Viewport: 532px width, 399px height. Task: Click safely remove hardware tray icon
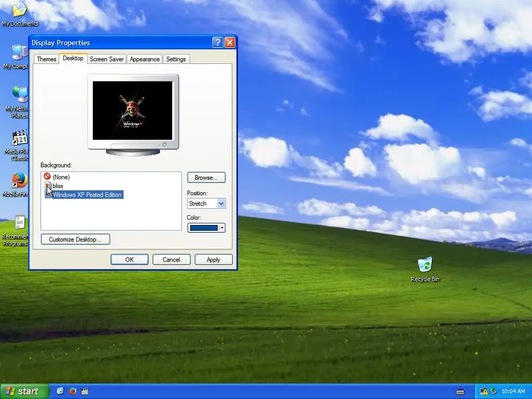click(x=494, y=392)
